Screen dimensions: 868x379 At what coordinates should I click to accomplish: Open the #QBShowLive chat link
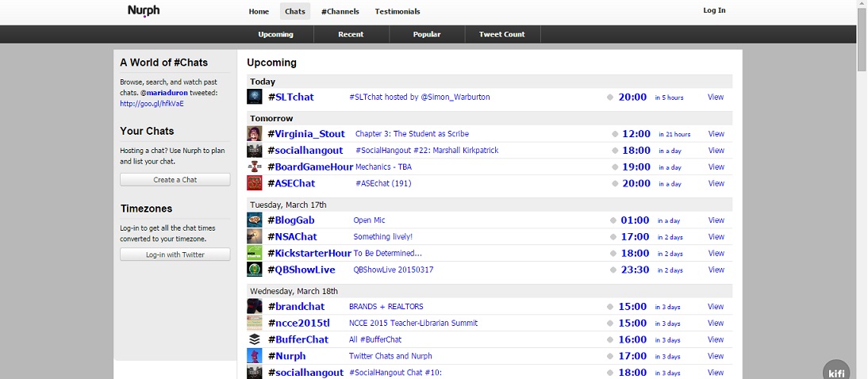click(x=301, y=270)
